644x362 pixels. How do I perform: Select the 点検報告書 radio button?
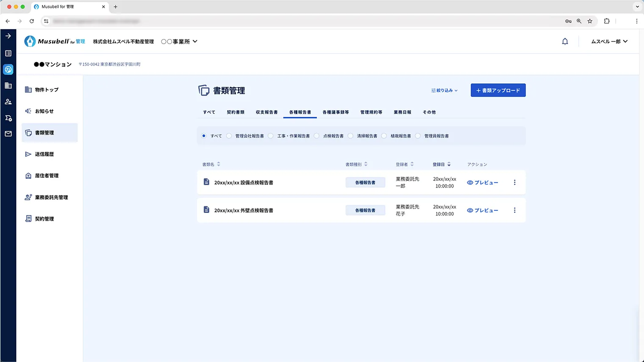click(316, 135)
